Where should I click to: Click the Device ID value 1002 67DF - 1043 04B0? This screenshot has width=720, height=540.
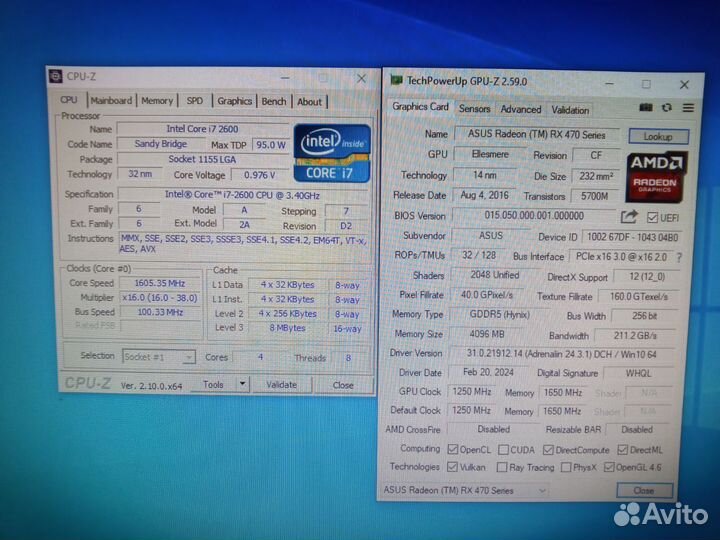coord(632,237)
